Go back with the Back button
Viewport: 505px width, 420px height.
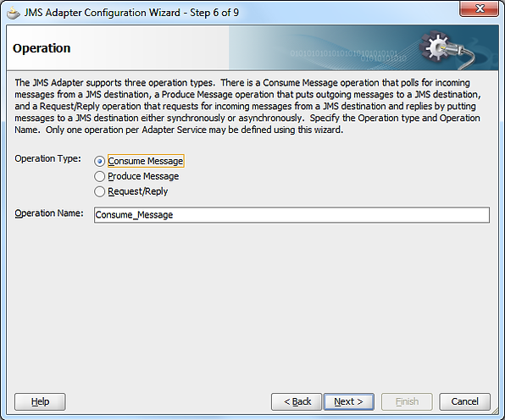297,401
